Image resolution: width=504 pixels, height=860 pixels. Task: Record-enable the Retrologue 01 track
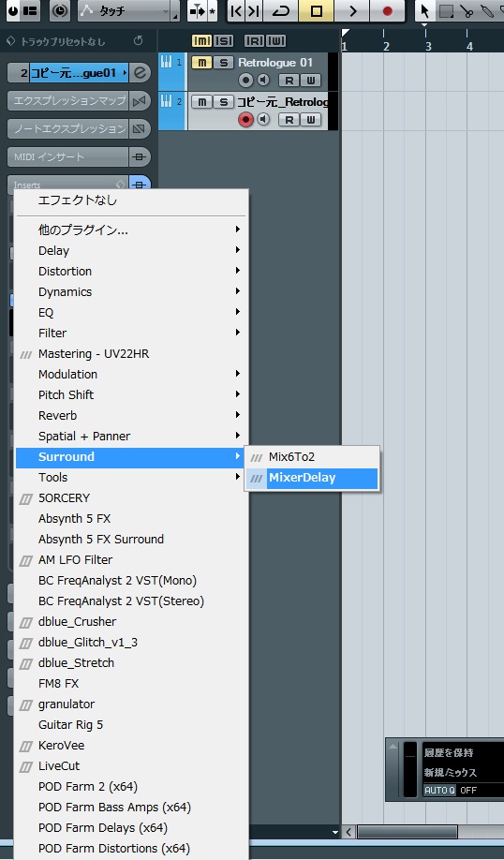[245, 81]
